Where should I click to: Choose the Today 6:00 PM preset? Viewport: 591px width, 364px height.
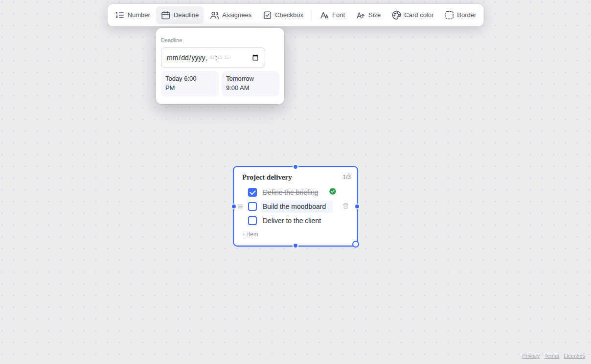pos(190,84)
